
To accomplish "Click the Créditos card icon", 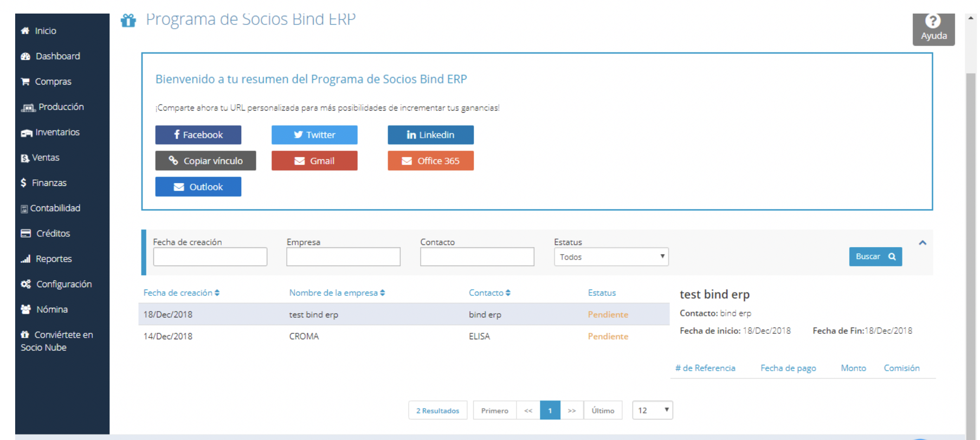I will (25, 234).
